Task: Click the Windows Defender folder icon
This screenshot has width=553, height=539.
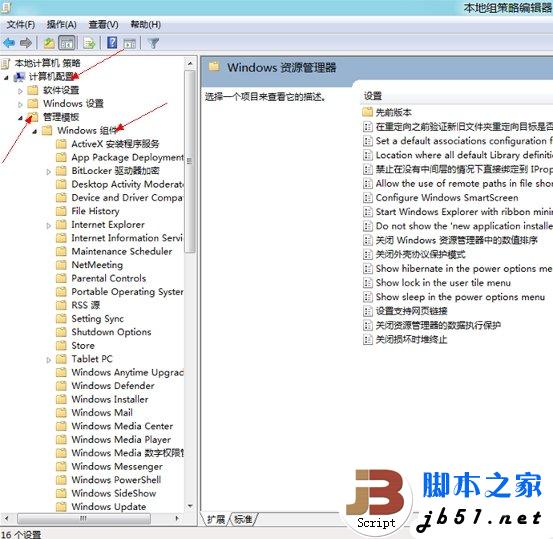Action: (61, 386)
